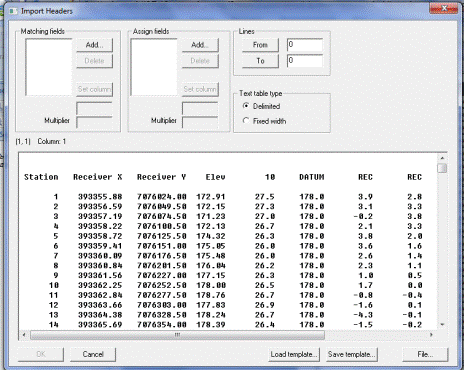Image resolution: width=464 pixels, height=370 pixels.
Task: Click the Station column header
Action: (x=41, y=177)
